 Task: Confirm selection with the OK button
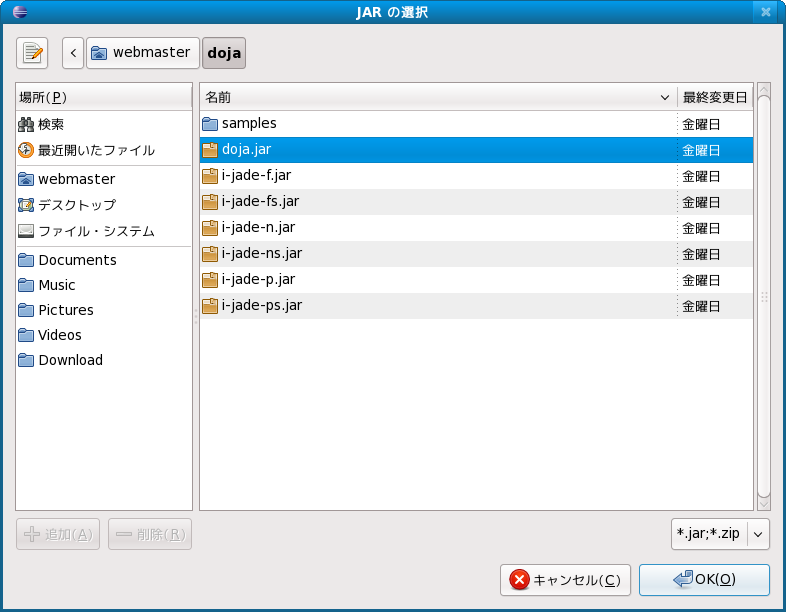pos(704,580)
